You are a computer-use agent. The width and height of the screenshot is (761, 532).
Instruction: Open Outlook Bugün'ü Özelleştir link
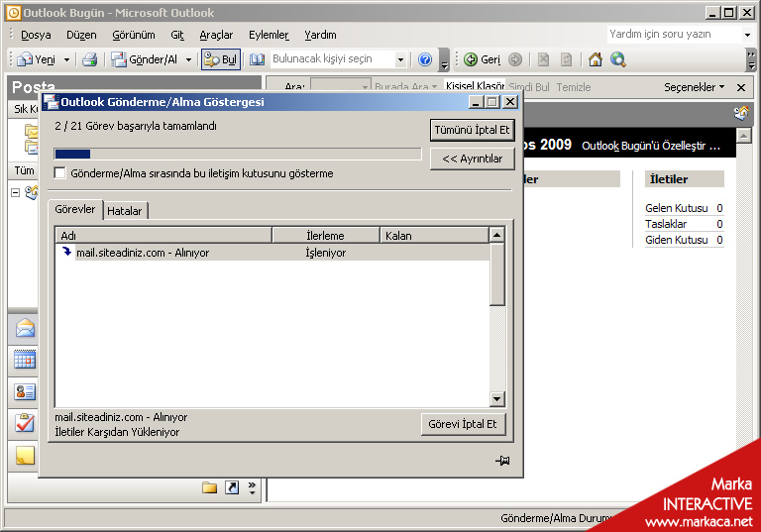(650, 146)
